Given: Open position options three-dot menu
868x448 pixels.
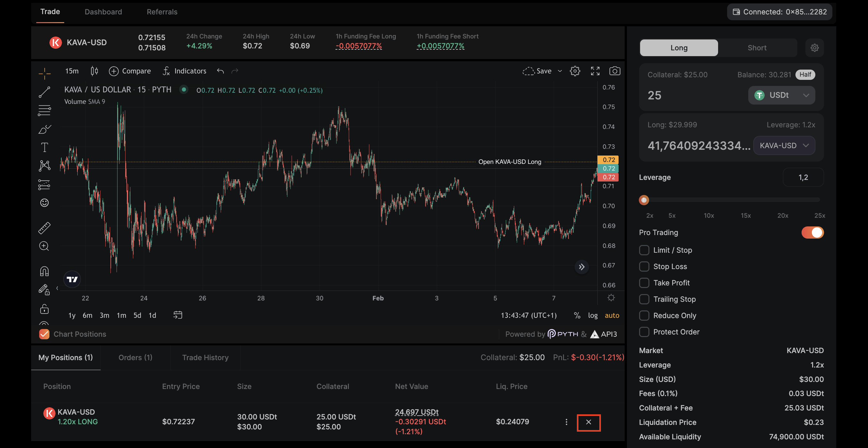Looking at the screenshot, I should [x=567, y=422].
